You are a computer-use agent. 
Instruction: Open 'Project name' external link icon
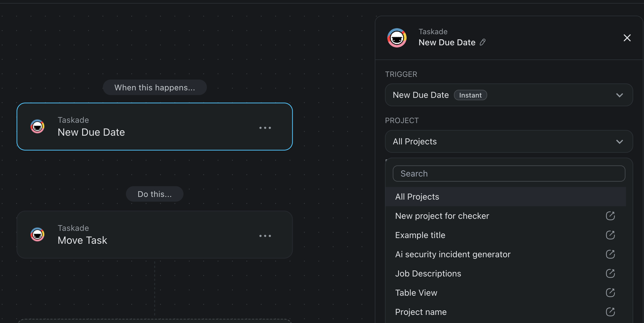(610, 312)
